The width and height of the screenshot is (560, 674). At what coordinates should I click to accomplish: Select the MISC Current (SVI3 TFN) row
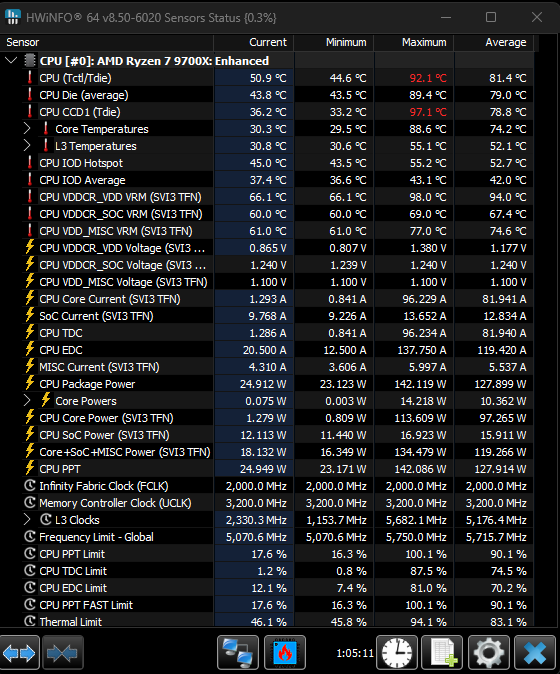[266, 367]
